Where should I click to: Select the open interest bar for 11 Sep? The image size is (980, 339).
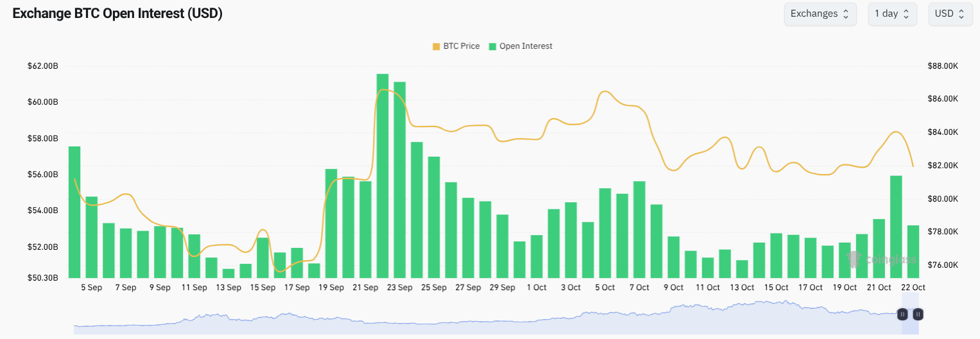coord(194,256)
